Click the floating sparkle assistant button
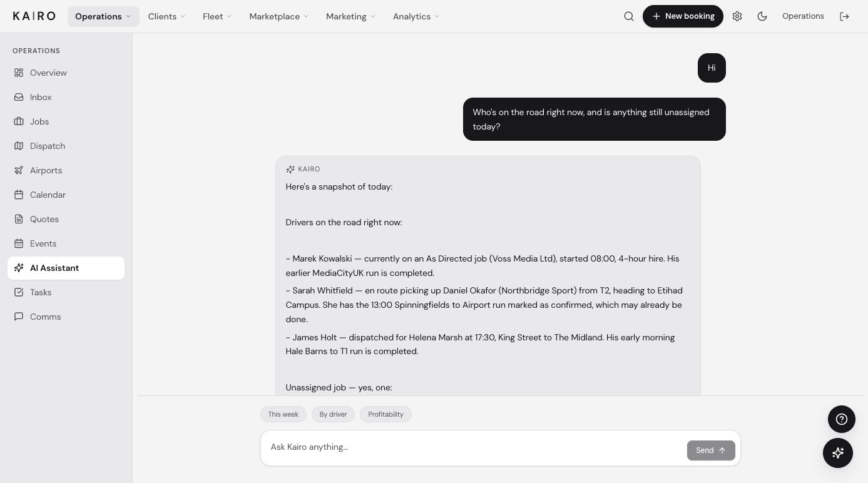 838,453
